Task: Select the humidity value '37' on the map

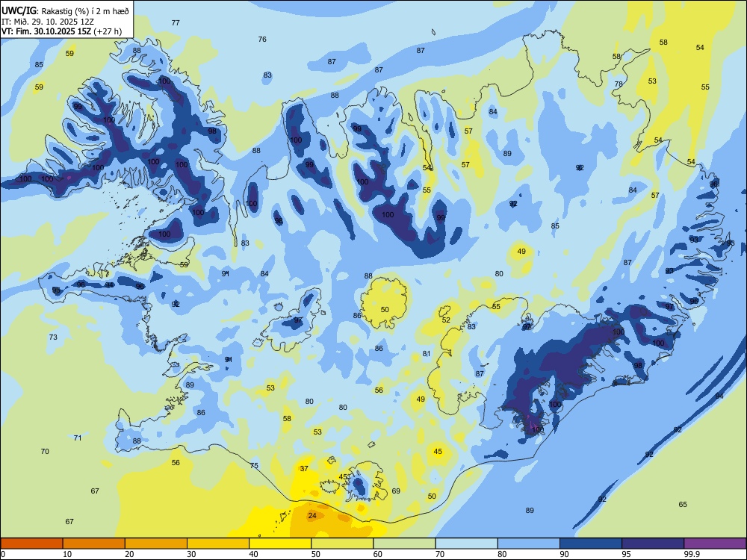Action: pos(304,469)
